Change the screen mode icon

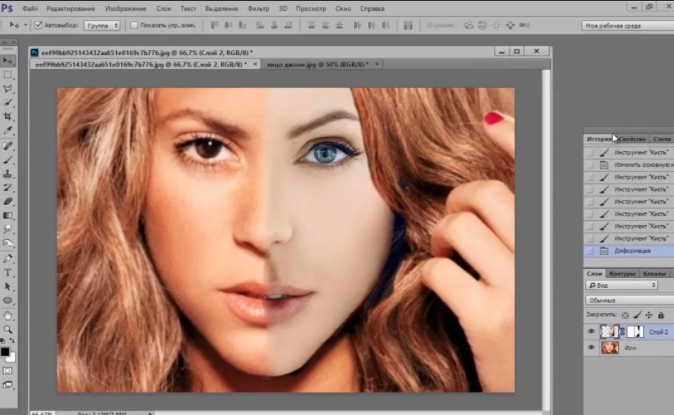[8, 384]
